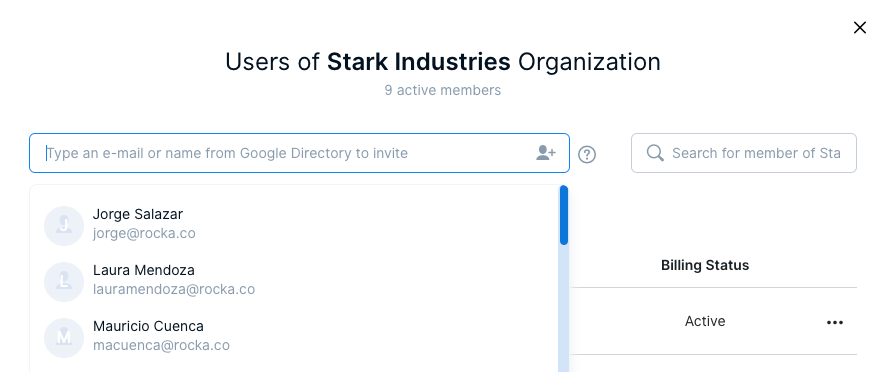This screenshot has width=878, height=372.
Task: Click Laura Mendoza's avatar icon
Action: [64, 282]
